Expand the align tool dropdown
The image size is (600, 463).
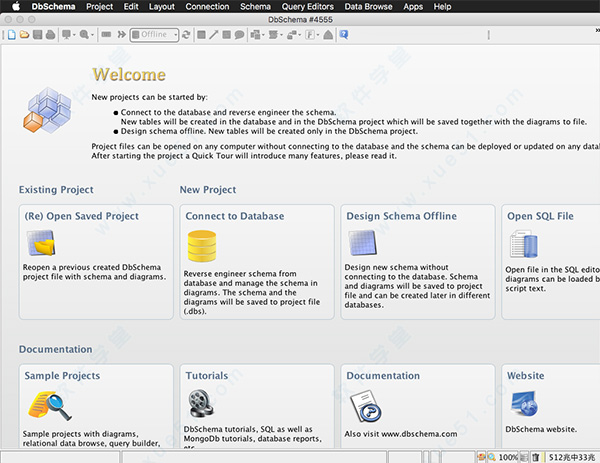coord(281,35)
